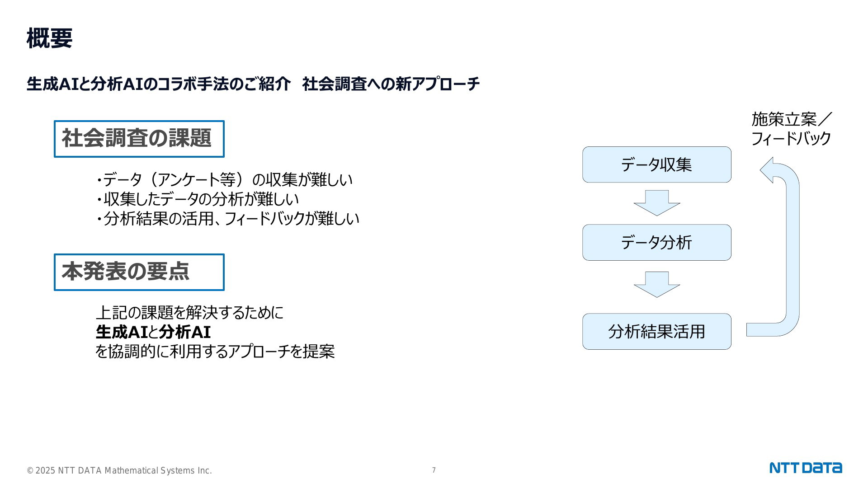Click the curved feedback arrow

coord(778,247)
